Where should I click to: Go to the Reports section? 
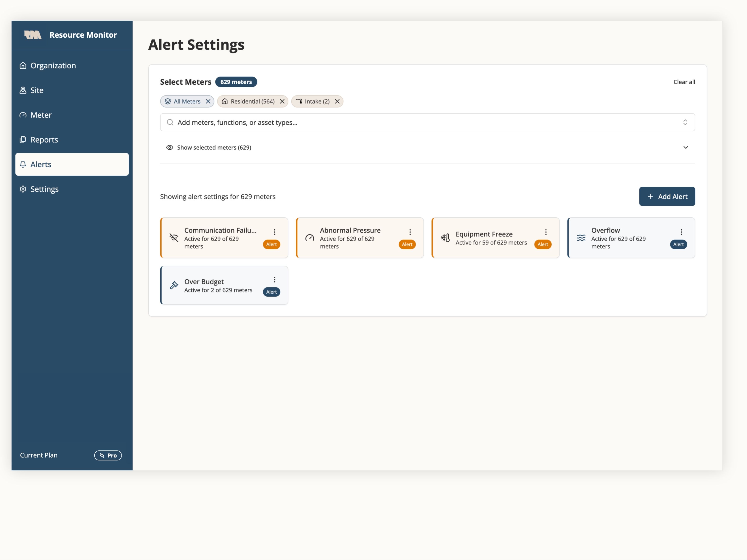click(44, 140)
